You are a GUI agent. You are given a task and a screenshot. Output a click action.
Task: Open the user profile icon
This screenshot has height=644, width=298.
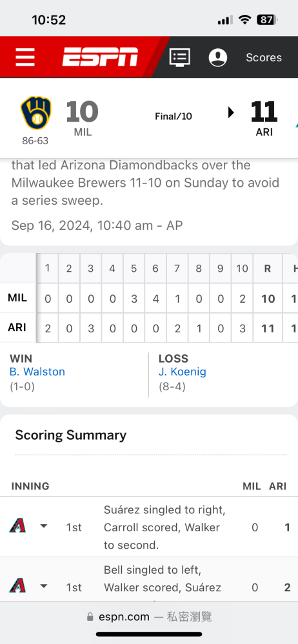click(218, 57)
